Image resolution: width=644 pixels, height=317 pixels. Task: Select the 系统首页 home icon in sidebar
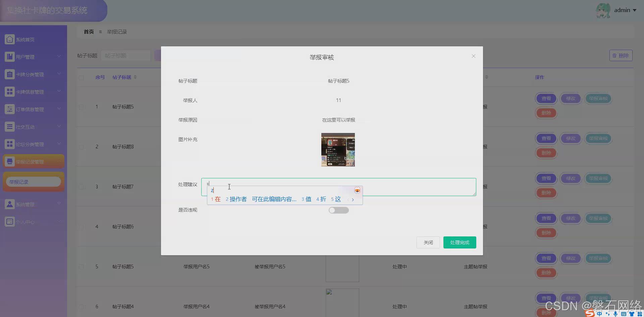[x=9, y=39]
